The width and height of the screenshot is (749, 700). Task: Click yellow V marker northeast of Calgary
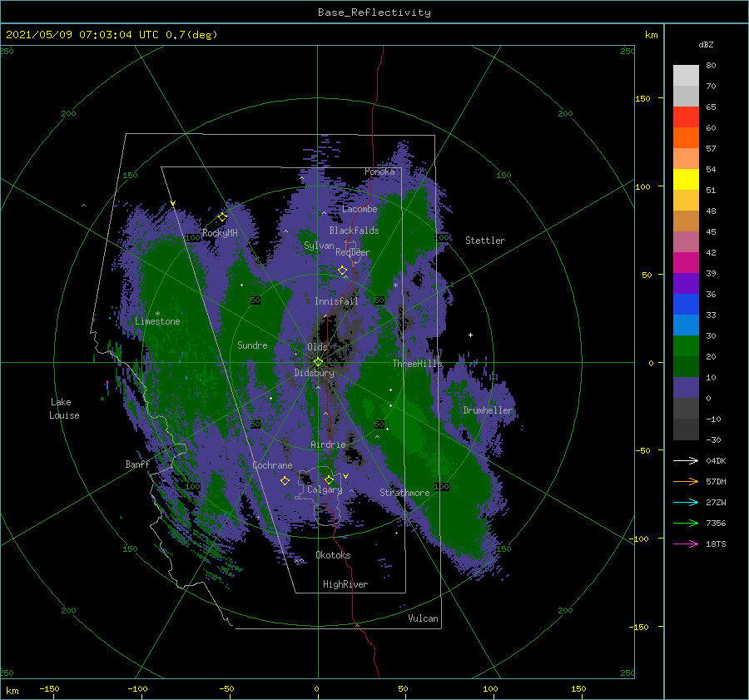346,476
